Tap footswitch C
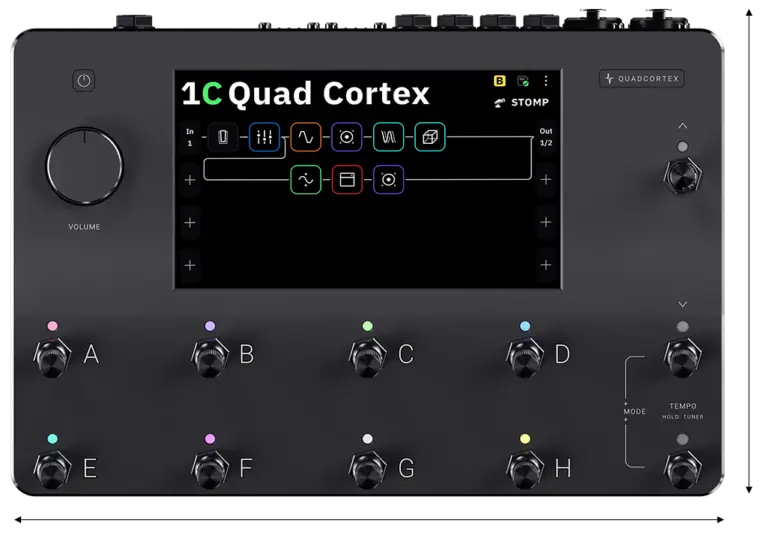Image resolution: width=768 pixels, height=541 pixels. click(368, 356)
